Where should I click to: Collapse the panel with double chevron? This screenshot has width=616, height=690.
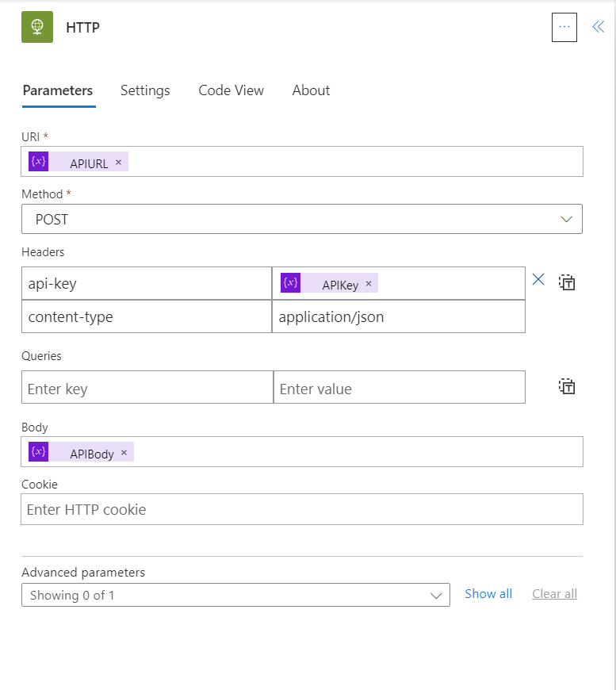[598, 27]
